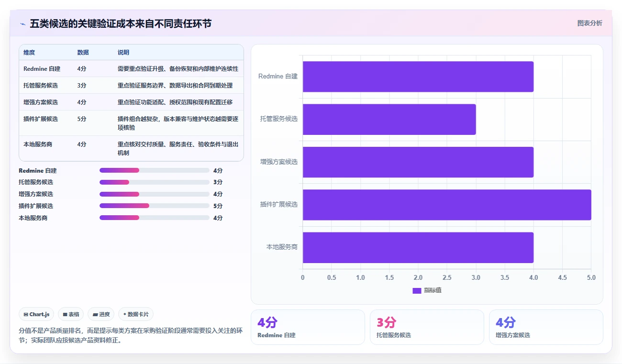622x364 pixels.
Task: Click the 5.0 x-axis tick label
Action: click(x=591, y=277)
